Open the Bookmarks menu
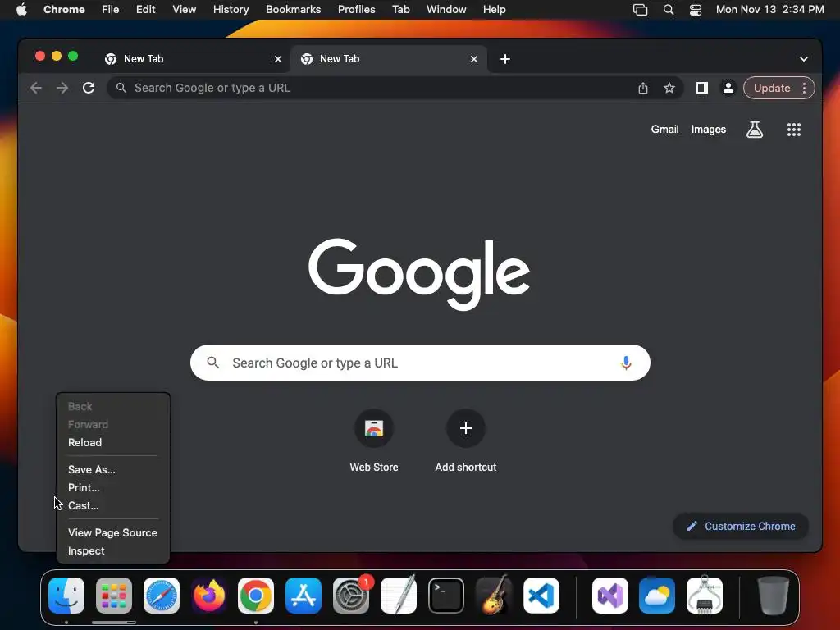 pyautogui.click(x=293, y=10)
